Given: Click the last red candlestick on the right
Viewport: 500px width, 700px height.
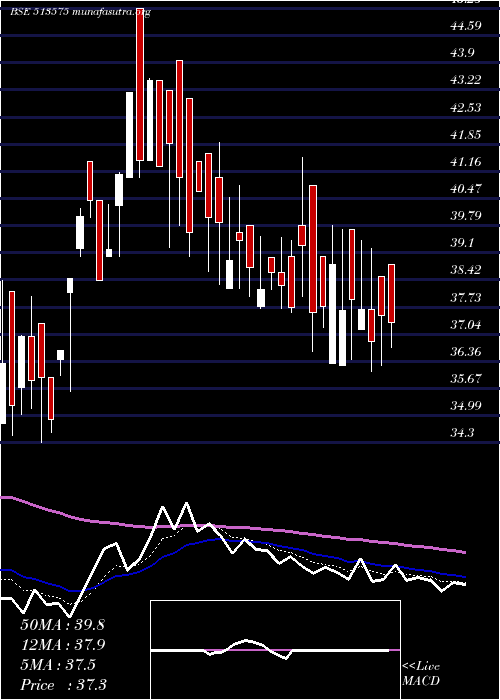Looking at the screenshot, I should pos(392,293).
